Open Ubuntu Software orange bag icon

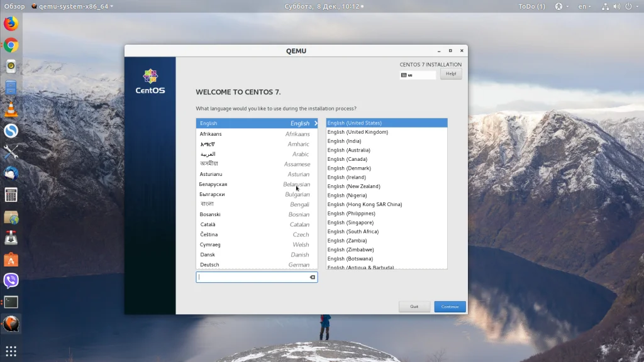[11, 260]
